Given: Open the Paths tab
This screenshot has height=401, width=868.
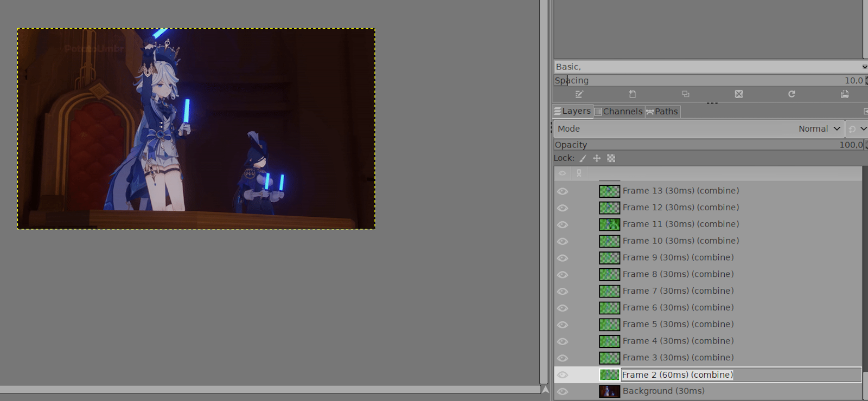Looking at the screenshot, I should (x=662, y=111).
